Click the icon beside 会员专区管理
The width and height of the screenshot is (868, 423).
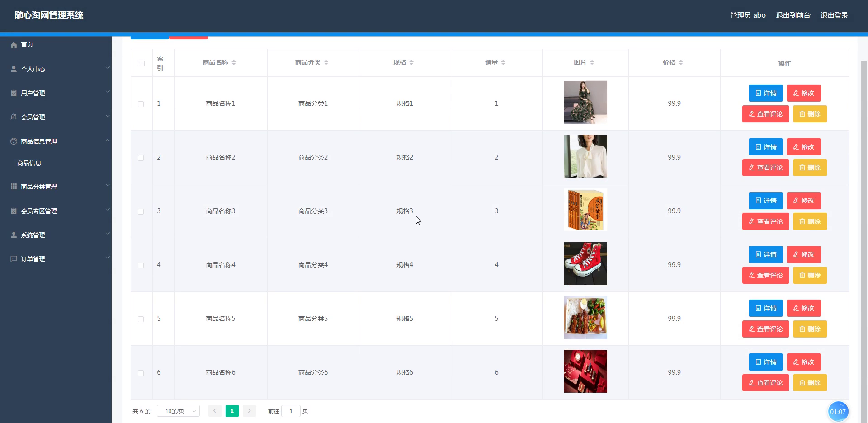[14, 211]
